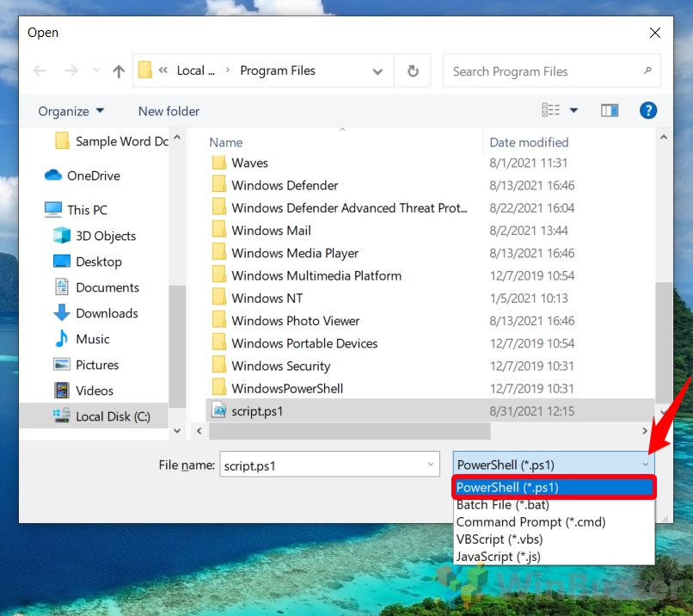Viewport: 693px width, 616px height.
Task: Select VBScript (*.vbs) file type
Action: click(500, 539)
